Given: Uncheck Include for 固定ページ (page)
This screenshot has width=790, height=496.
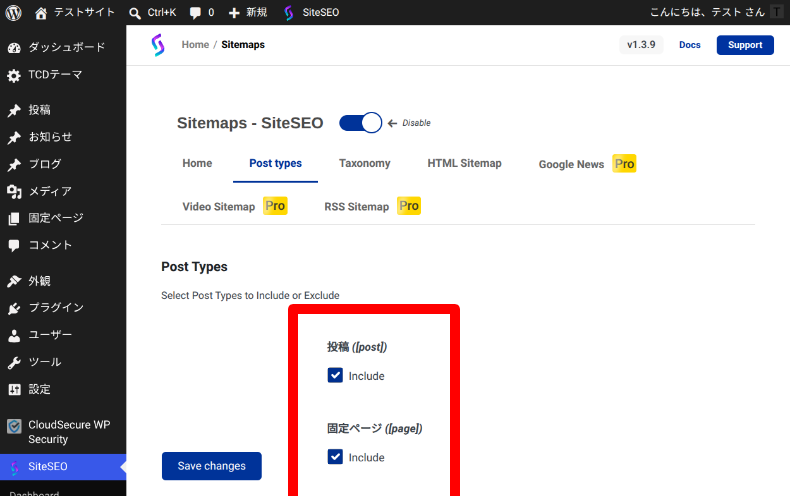Looking at the screenshot, I should 335,457.
